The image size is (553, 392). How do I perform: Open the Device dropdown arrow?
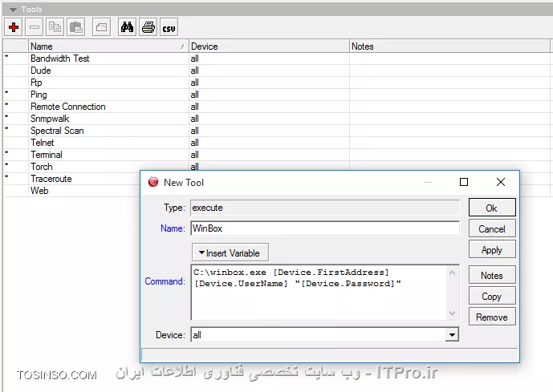452,334
